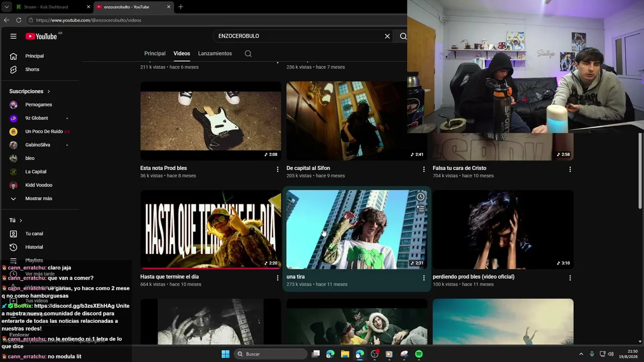Play the 'perdiendo prod bles' thumbnail
This screenshot has height=362, width=644.
503,229
